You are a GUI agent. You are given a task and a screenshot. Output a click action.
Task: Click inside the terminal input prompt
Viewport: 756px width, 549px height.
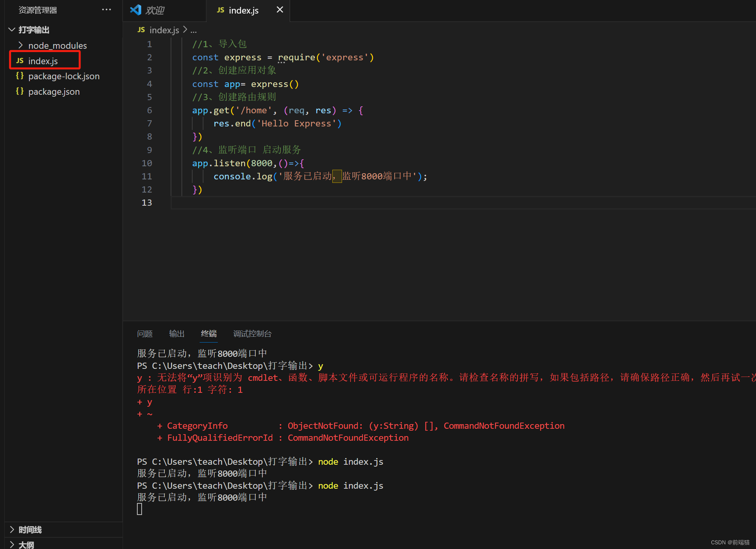point(140,508)
